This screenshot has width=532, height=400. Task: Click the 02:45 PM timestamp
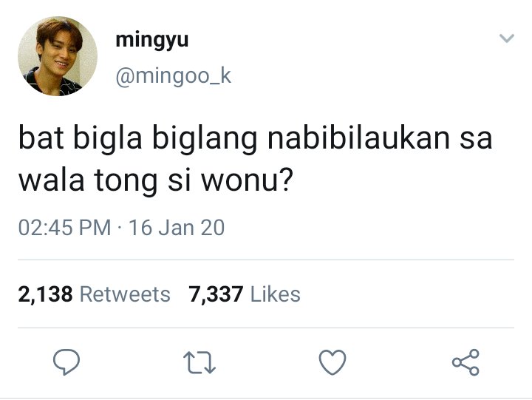pyautogui.click(x=64, y=228)
